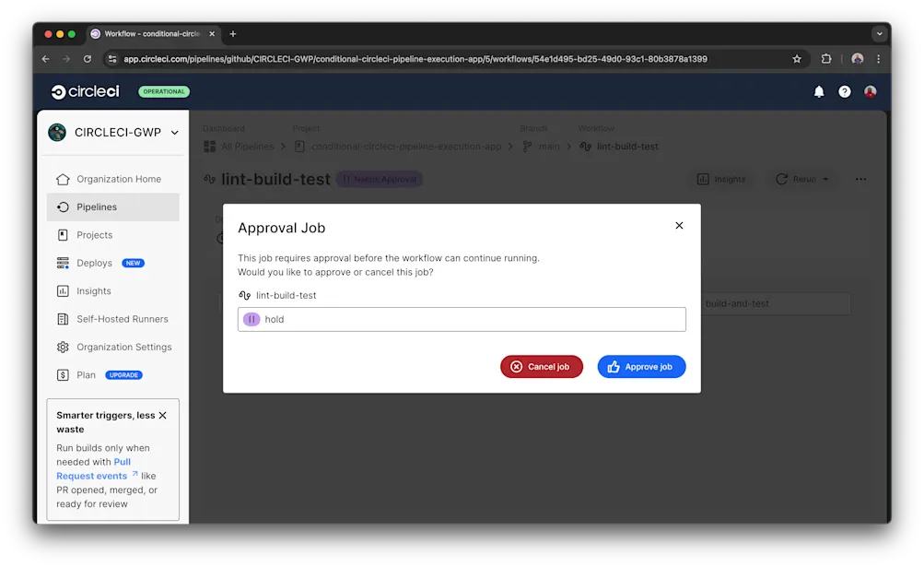
Task: Select the Workflow - conditional-circle tab
Action: pyautogui.click(x=153, y=34)
